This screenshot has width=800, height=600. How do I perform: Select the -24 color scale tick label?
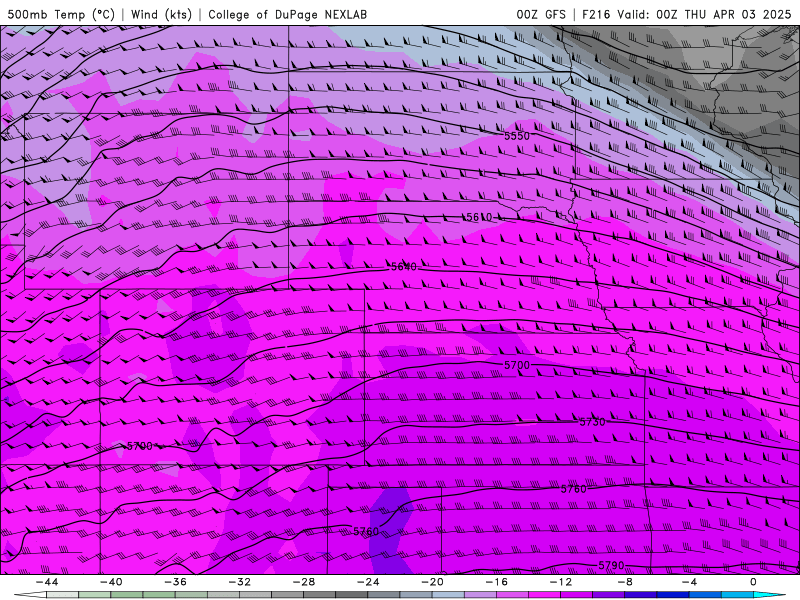point(368,582)
